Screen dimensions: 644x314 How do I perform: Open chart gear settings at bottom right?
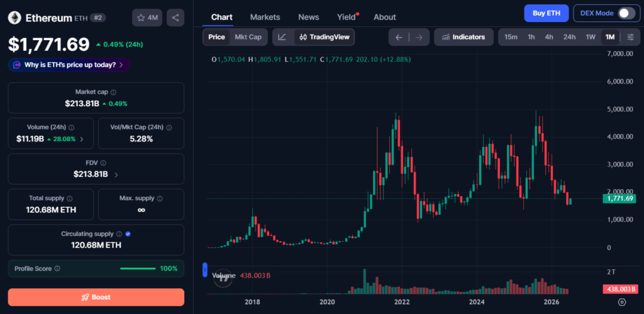click(622, 302)
